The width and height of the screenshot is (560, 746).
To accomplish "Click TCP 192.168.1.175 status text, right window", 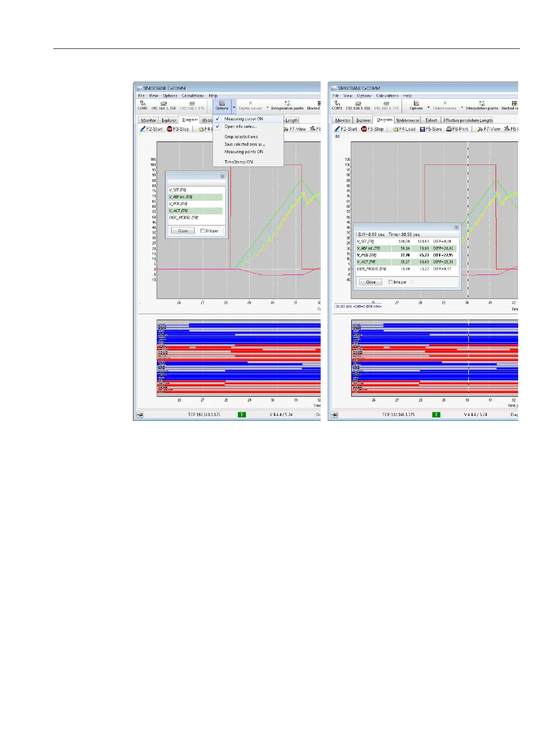I will tap(399, 415).
